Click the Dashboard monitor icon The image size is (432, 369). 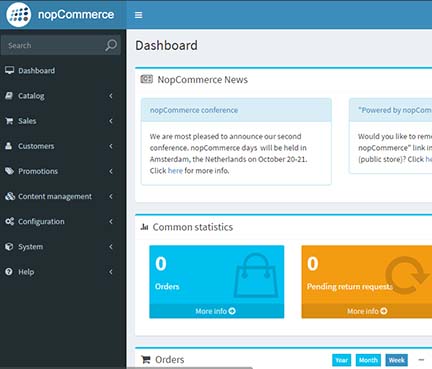tap(9, 70)
